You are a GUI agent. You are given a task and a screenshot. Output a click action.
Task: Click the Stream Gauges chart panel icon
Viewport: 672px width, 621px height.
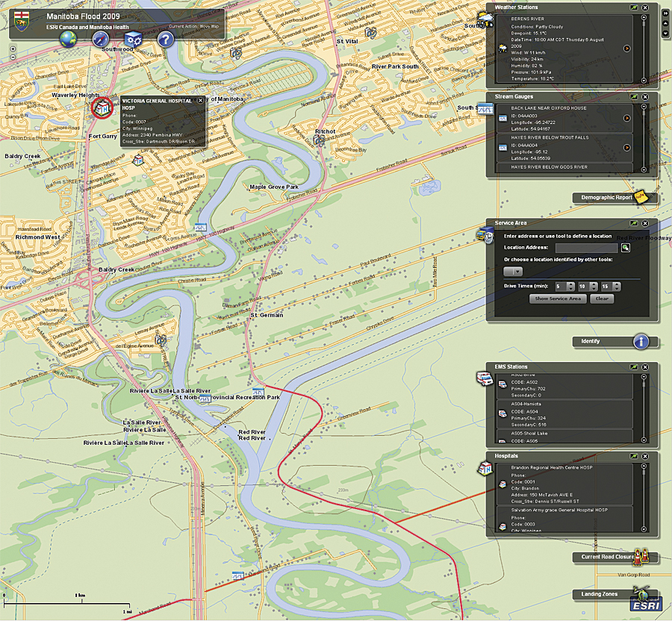[x=485, y=110]
